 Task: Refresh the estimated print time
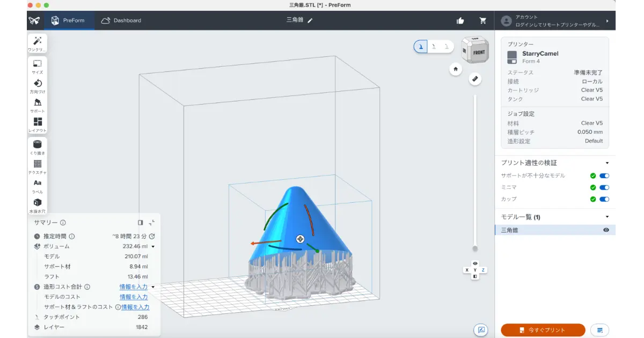tap(152, 236)
